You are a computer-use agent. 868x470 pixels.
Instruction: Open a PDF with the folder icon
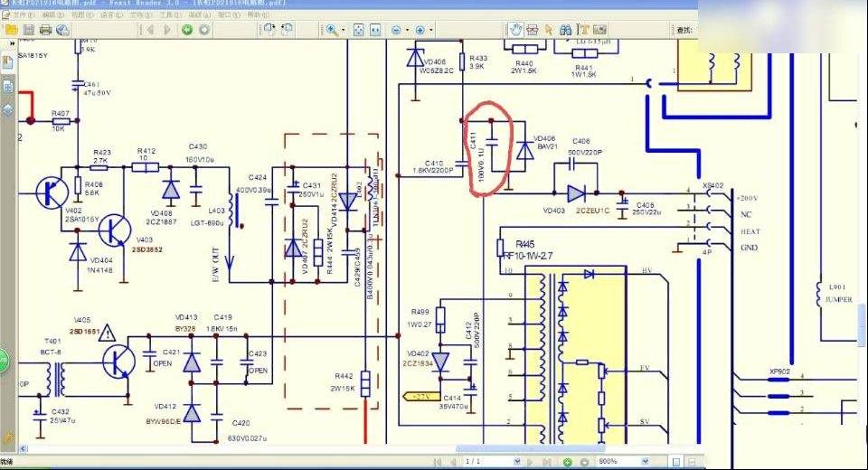pos(11,30)
